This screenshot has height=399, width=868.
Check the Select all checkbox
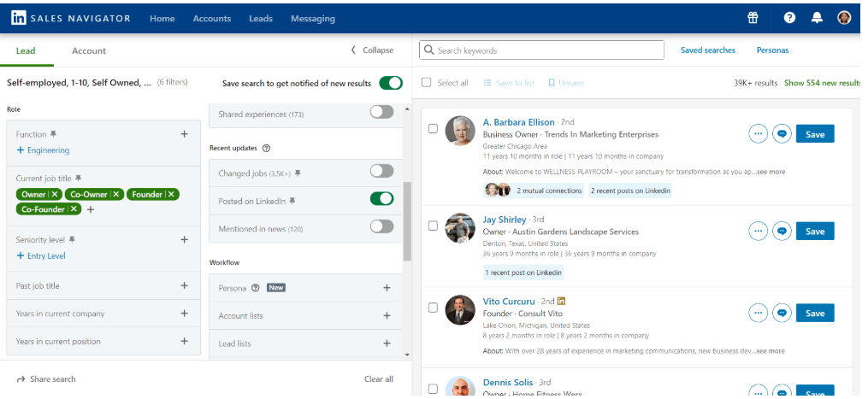tap(427, 83)
